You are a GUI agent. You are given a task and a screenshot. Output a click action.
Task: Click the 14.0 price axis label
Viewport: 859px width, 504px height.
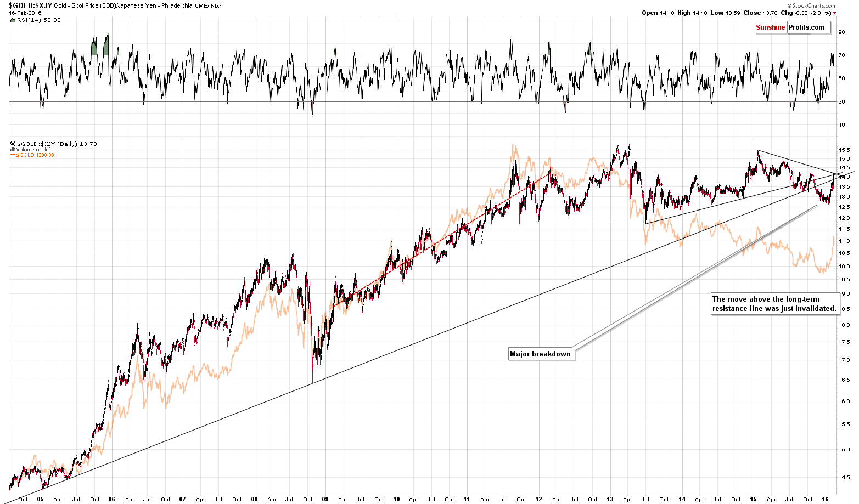[x=844, y=177]
